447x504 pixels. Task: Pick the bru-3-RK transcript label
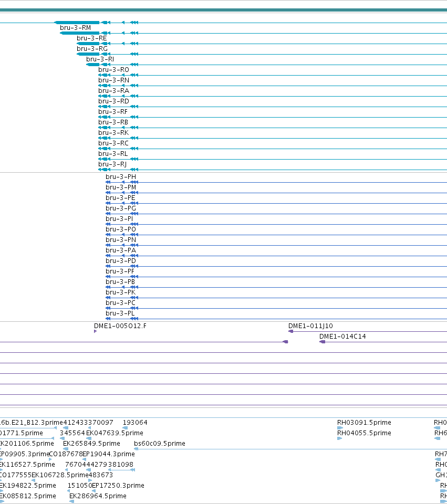coord(113,133)
